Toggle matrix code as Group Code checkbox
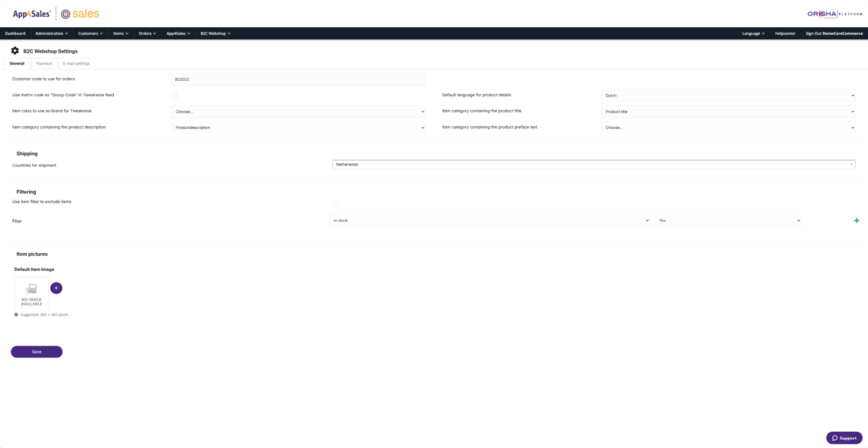The width and height of the screenshot is (868, 448). [174, 96]
